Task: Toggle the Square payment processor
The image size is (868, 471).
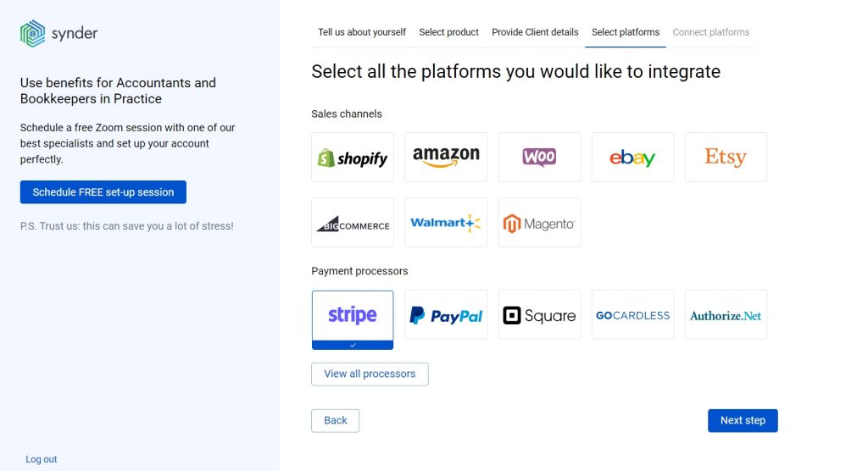Action: 539,314
